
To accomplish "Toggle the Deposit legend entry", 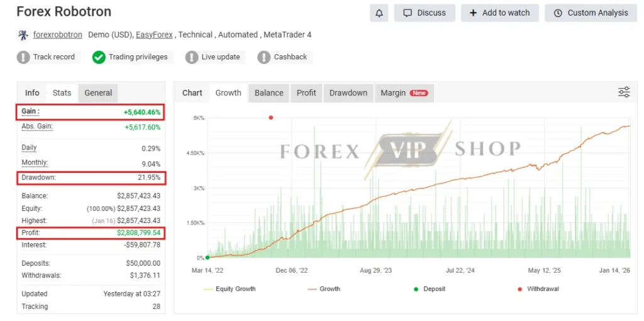I will 429,289.
